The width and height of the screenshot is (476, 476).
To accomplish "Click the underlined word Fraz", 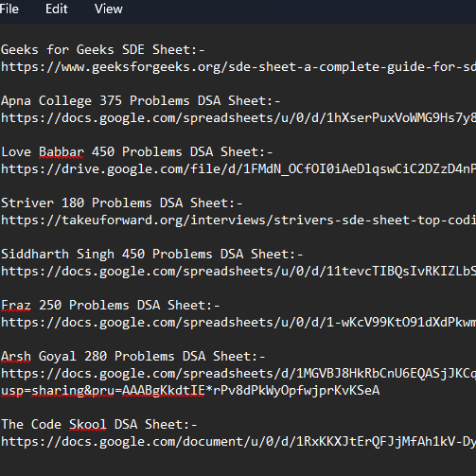I will click(x=16, y=306).
